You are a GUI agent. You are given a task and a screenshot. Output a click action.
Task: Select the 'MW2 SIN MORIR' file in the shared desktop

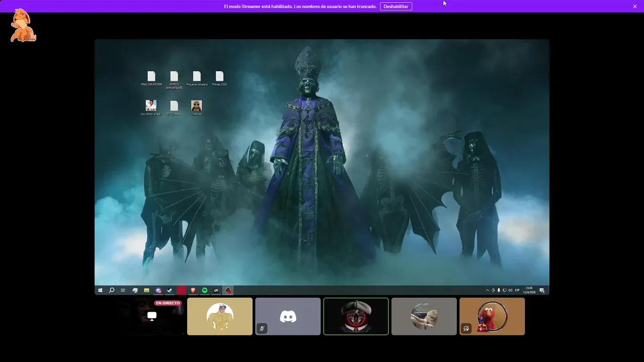click(151, 78)
